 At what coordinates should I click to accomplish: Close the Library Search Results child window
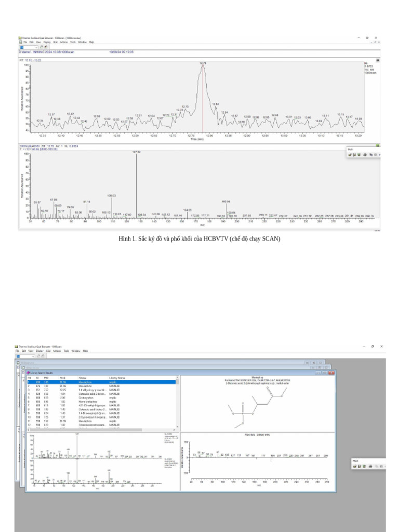(331, 373)
